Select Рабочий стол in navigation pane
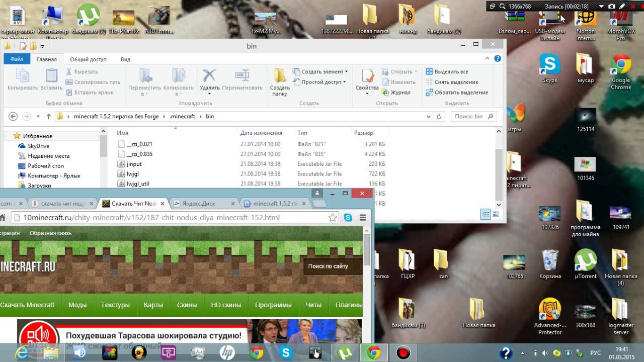The height and width of the screenshot is (362, 644). pos(46,166)
